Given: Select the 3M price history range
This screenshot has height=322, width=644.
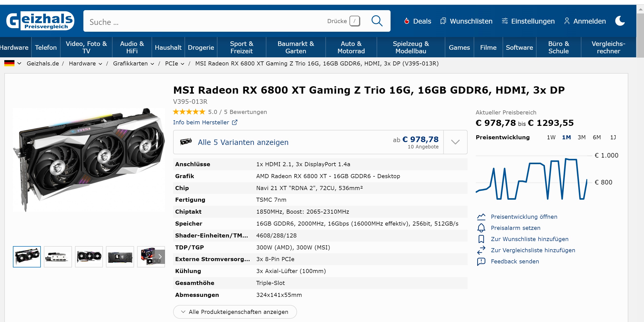Looking at the screenshot, I should [x=581, y=137].
